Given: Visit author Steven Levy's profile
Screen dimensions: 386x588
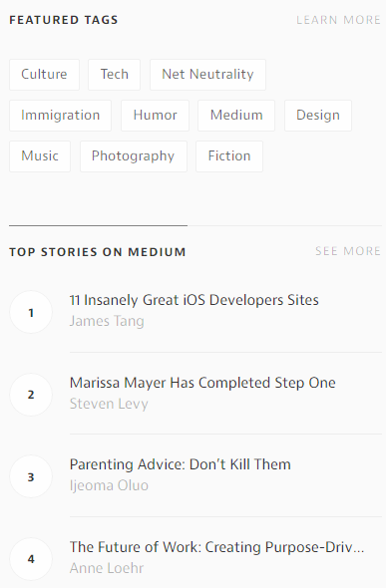Looking at the screenshot, I should [109, 404].
